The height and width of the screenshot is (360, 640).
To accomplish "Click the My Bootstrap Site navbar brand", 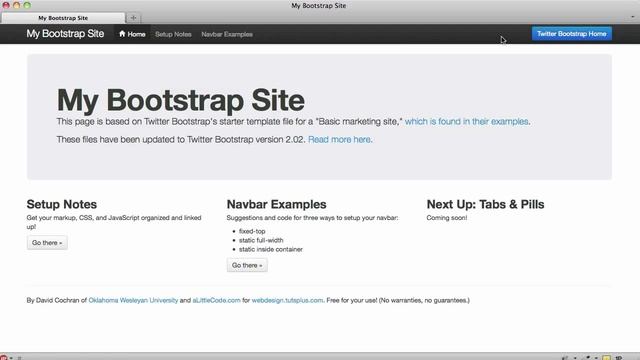I will [65, 34].
